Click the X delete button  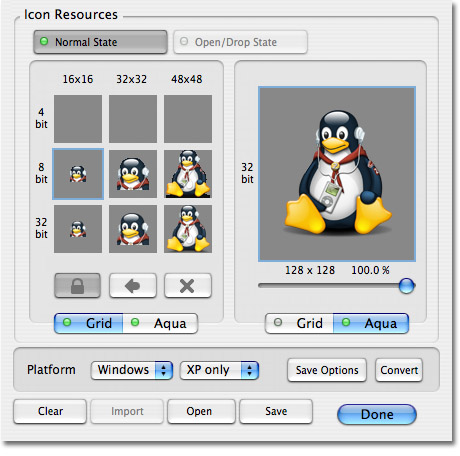click(188, 286)
